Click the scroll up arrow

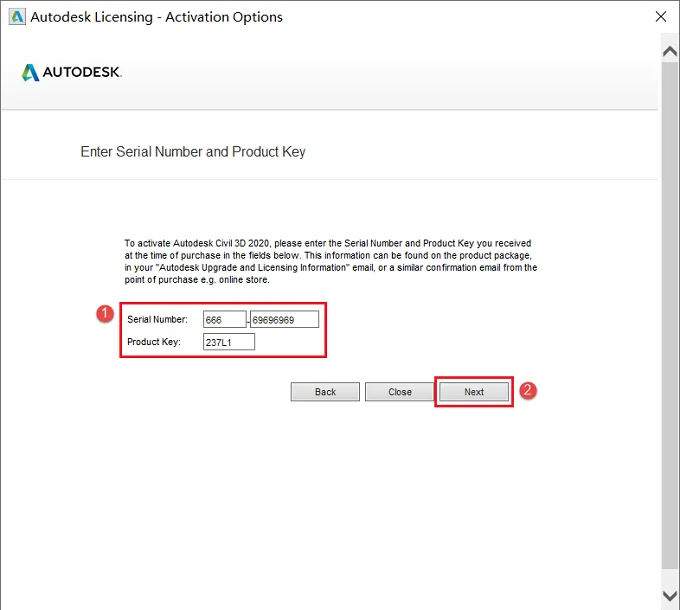click(670, 52)
